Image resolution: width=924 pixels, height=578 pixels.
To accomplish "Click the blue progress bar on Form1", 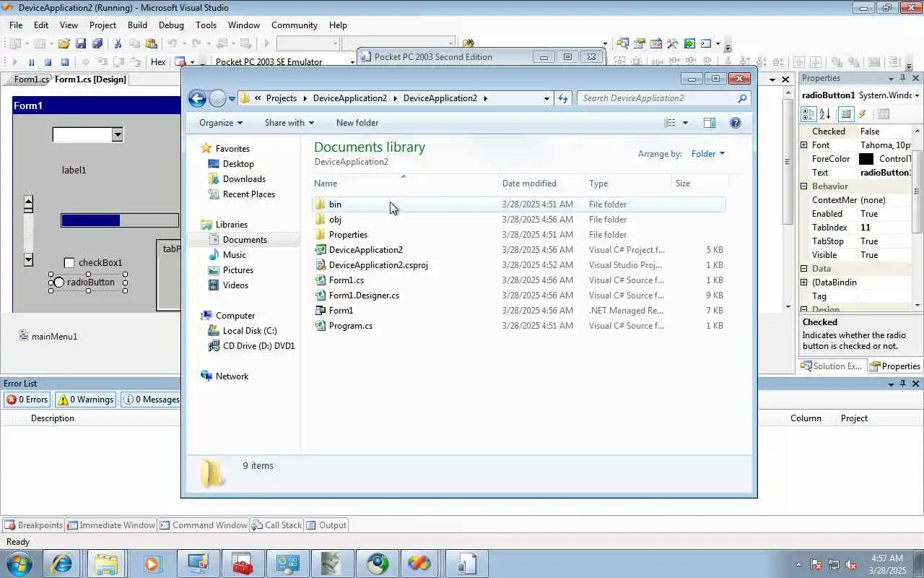I will [120, 220].
